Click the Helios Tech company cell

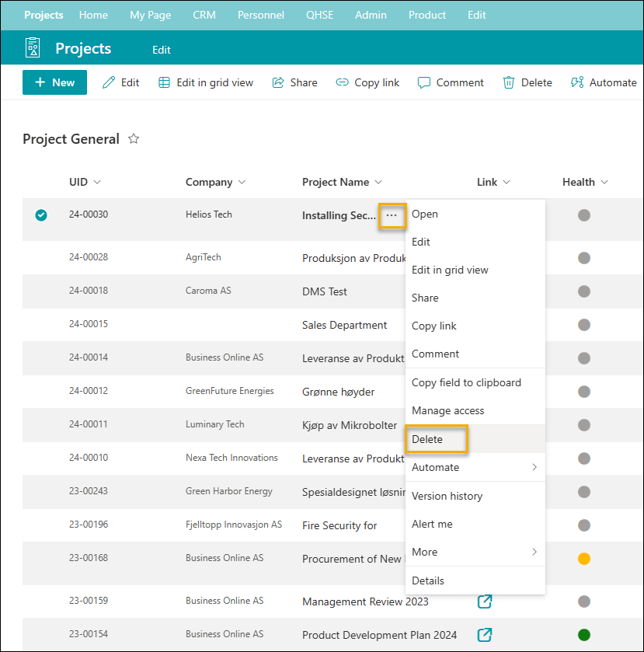tap(209, 214)
